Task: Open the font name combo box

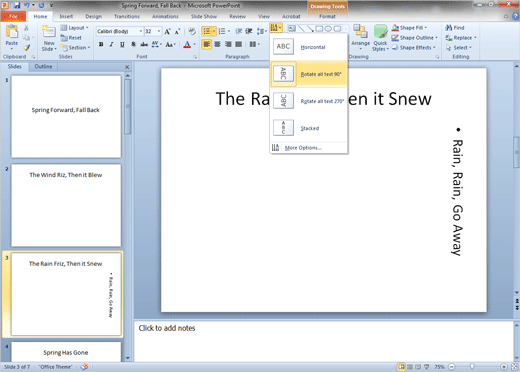Action: (x=120, y=31)
